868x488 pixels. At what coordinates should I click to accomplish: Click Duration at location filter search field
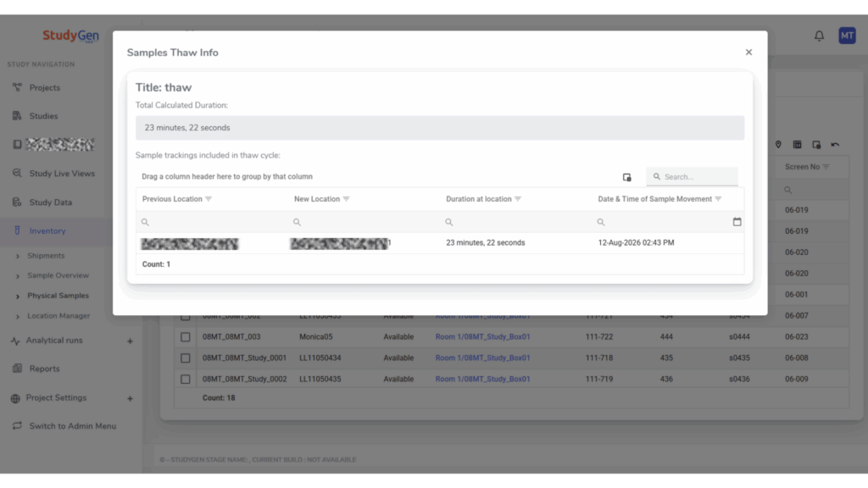click(x=516, y=222)
